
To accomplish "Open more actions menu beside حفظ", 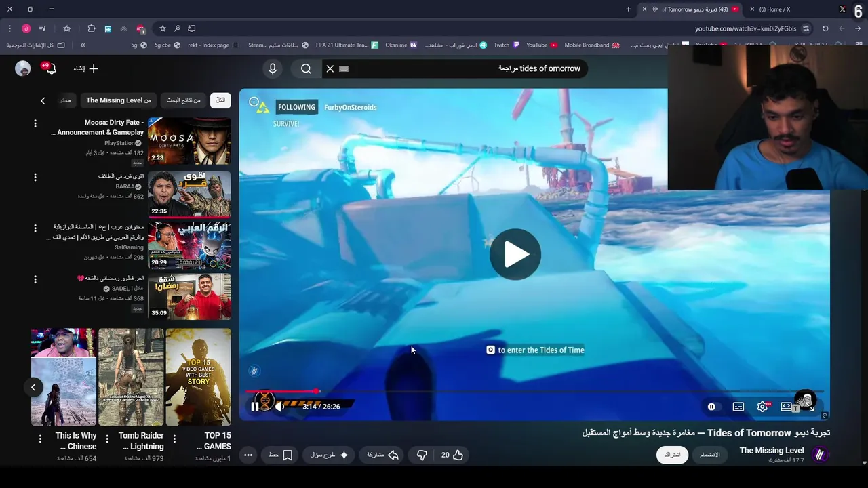I will [248, 455].
